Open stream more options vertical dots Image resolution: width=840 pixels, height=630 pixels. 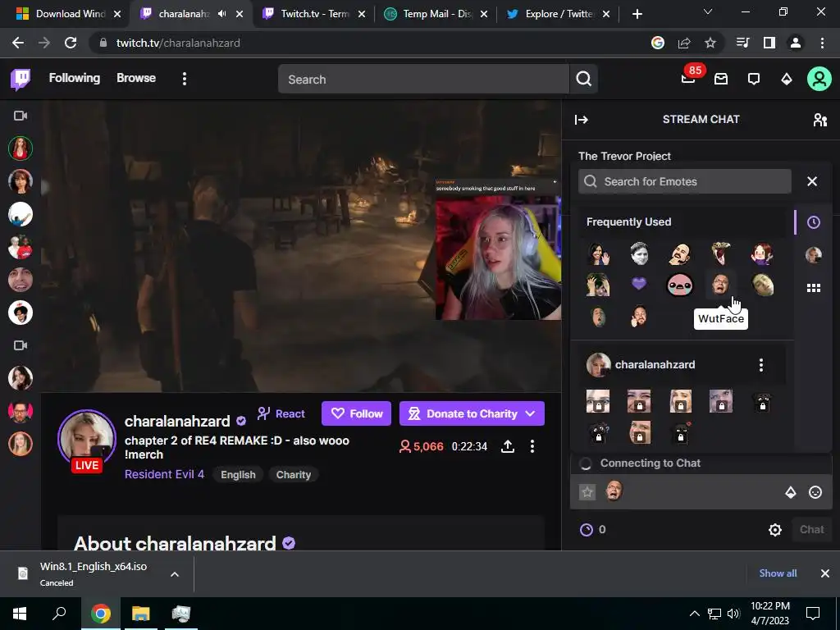pyautogui.click(x=532, y=446)
